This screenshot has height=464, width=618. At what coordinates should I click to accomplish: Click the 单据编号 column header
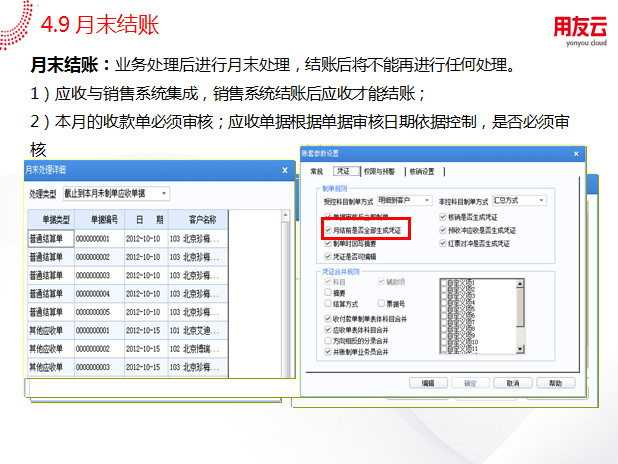99,220
